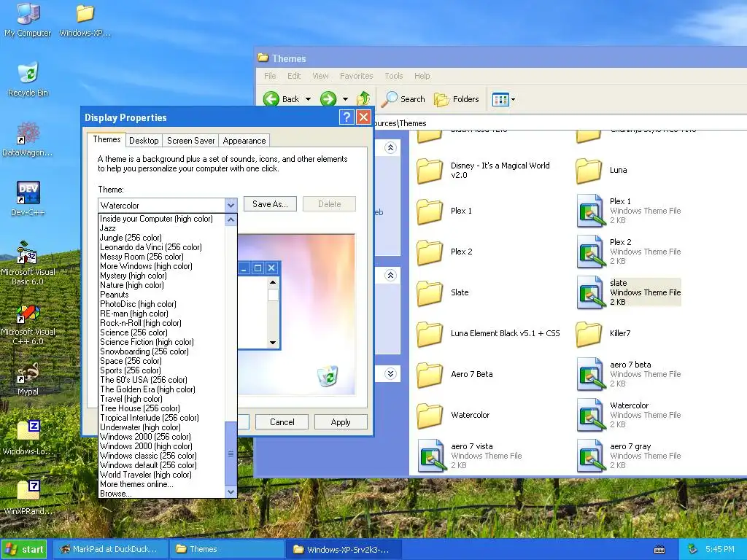Toggle Folders pane in Themes toolbar
This screenshot has height=560, width=747.
point(456,99)
